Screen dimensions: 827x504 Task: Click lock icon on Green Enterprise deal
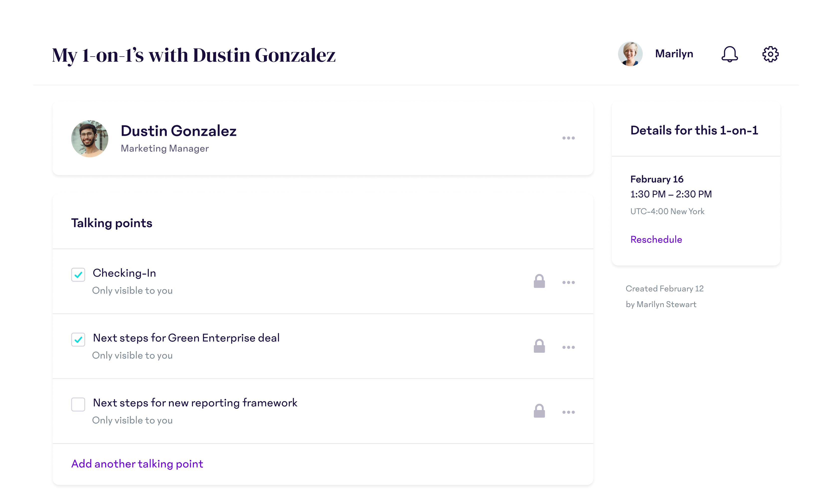click(539, 346)
